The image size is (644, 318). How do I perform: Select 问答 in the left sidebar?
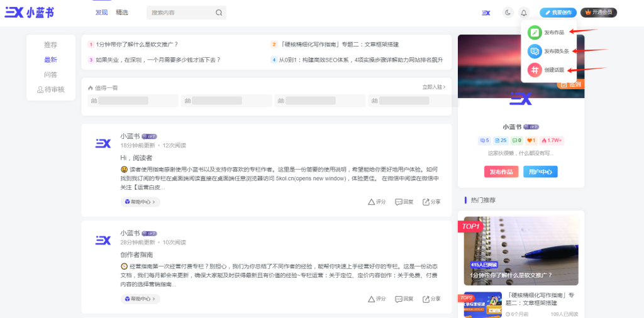50,75
